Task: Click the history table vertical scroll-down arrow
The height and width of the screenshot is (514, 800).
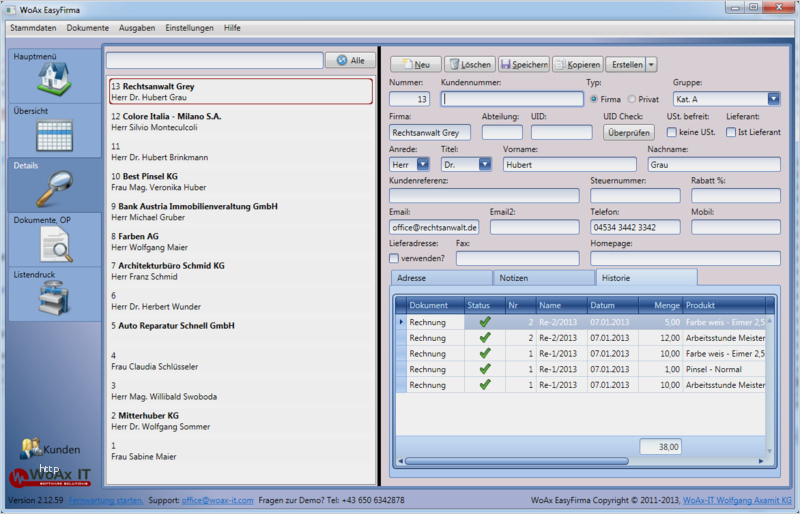Action: tap(769, 451)
